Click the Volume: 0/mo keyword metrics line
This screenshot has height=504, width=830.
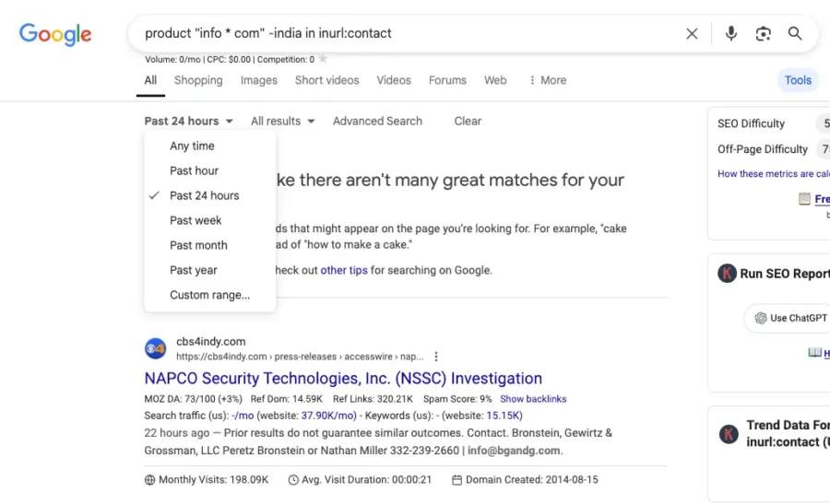pyautogui.click(x=230, y=59)
